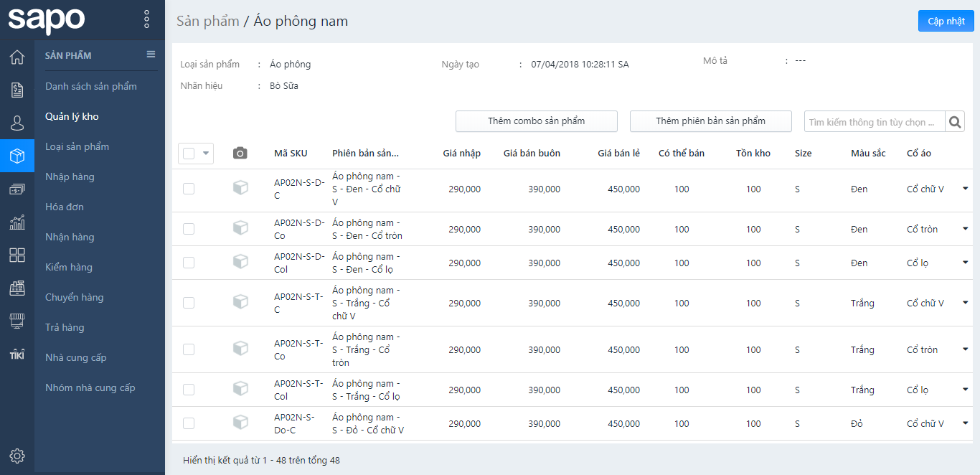Toggle the select-all checkbox in table header
The width and height of the screenshot is (980, 475).
tap(189, 154)
